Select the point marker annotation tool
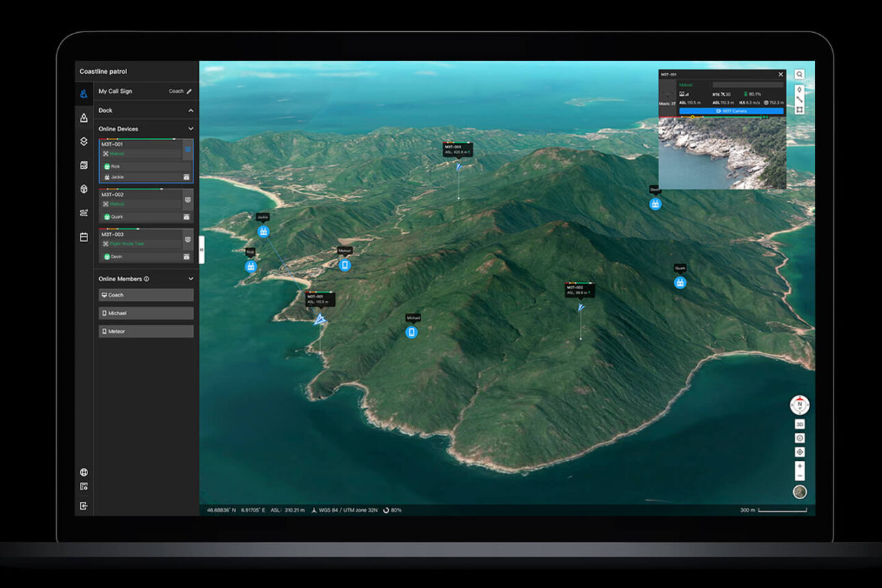Screen dimensions: 882x588 click(799, 90)
